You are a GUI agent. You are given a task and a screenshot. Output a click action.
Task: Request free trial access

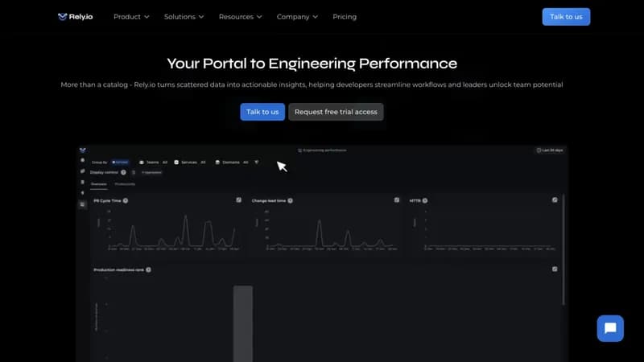[x=336, y=112]
